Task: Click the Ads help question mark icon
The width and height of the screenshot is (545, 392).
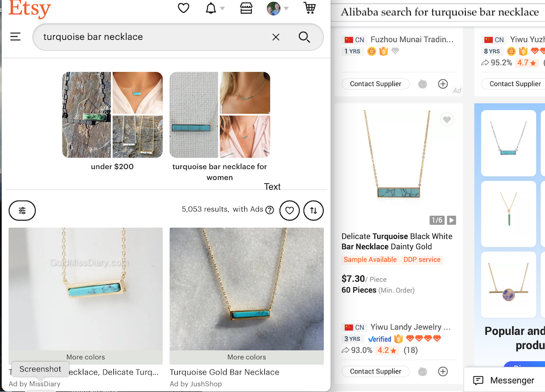Action: click(269, 210)
